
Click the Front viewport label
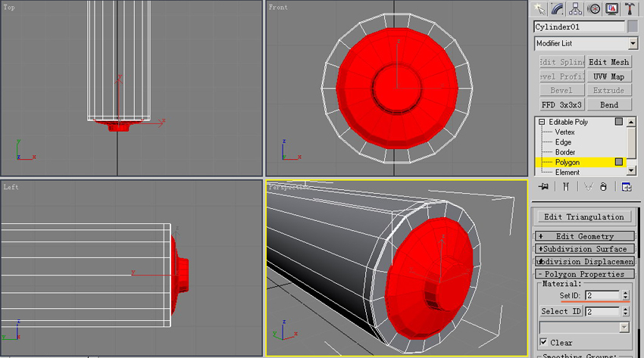point(278,7)
